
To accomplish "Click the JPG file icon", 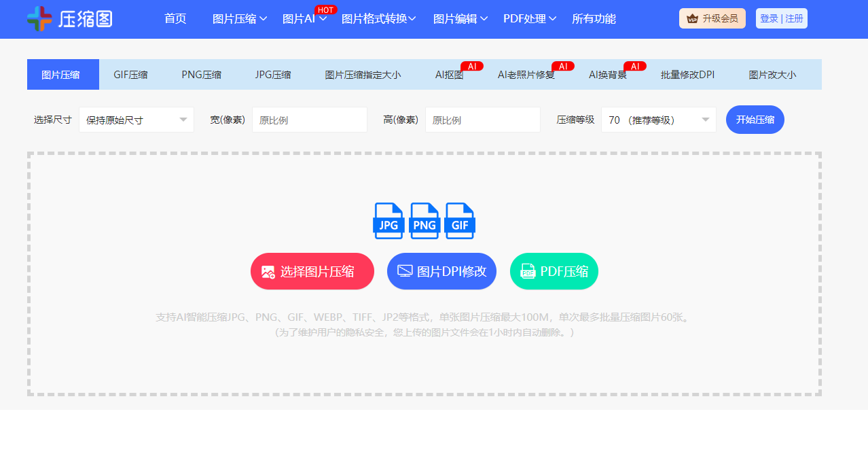I will click(388, 220).
